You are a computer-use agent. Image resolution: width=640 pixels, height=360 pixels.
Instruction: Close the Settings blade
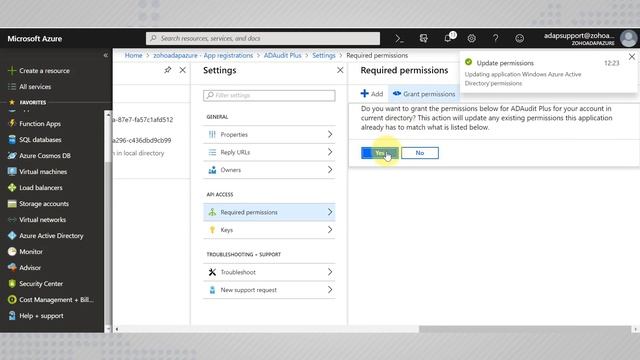pos(340,70)
